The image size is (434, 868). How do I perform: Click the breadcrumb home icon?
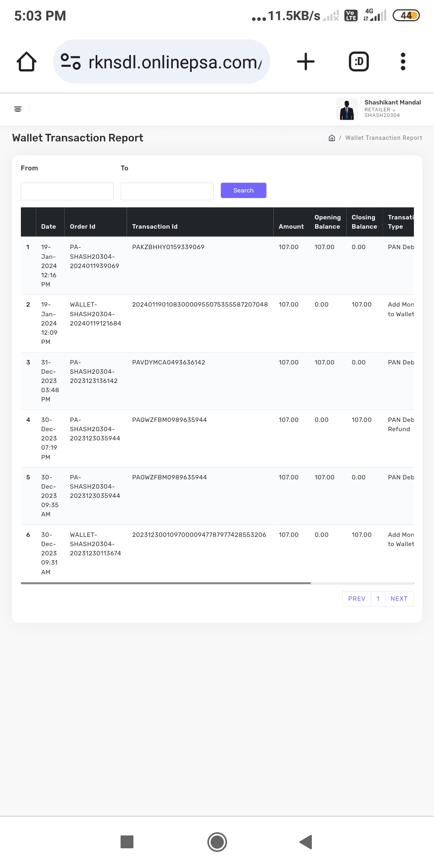(x=332, y=138)
